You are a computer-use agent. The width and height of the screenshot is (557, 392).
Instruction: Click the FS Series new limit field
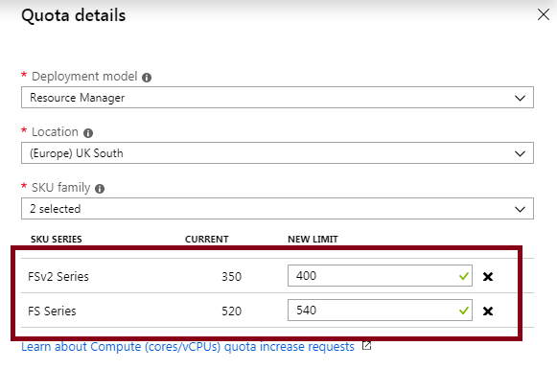click(380, 310)
